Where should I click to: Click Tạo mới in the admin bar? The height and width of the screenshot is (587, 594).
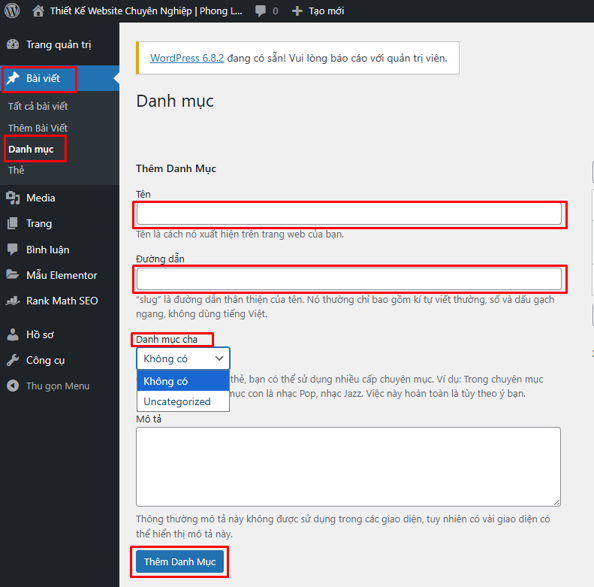coord(326,11)
